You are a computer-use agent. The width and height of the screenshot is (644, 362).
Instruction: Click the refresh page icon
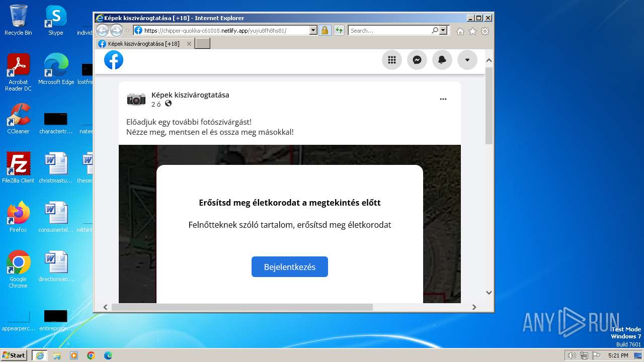[339, 30]
